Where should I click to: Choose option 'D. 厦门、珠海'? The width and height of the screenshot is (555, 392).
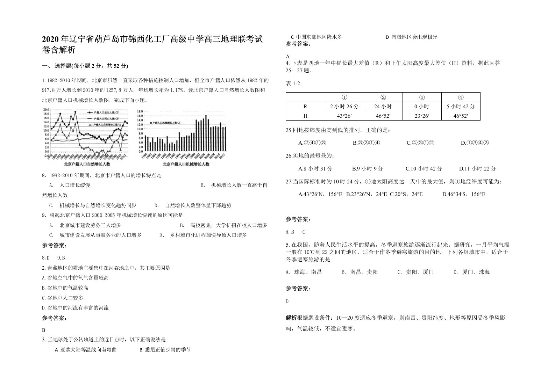coord(471,272)
